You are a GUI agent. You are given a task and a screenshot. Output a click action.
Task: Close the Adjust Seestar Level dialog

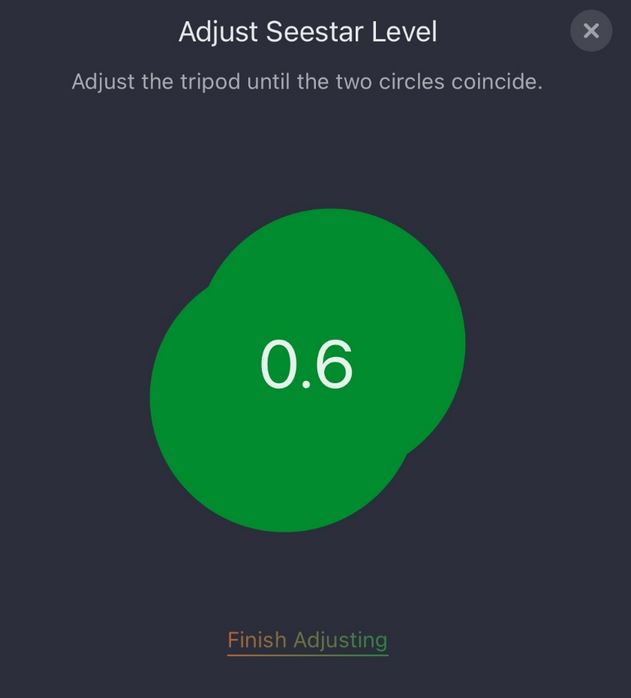click(x=591, y=31)
